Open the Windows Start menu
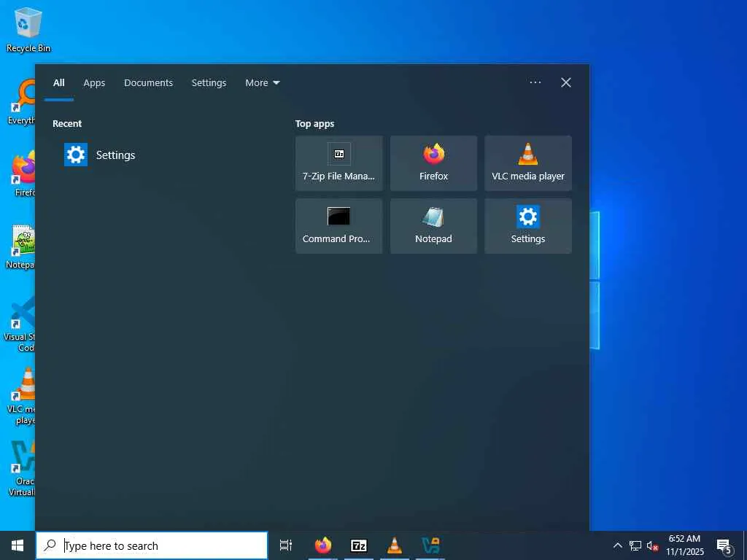This screenshot has width=747, height=560. [18, 545]
